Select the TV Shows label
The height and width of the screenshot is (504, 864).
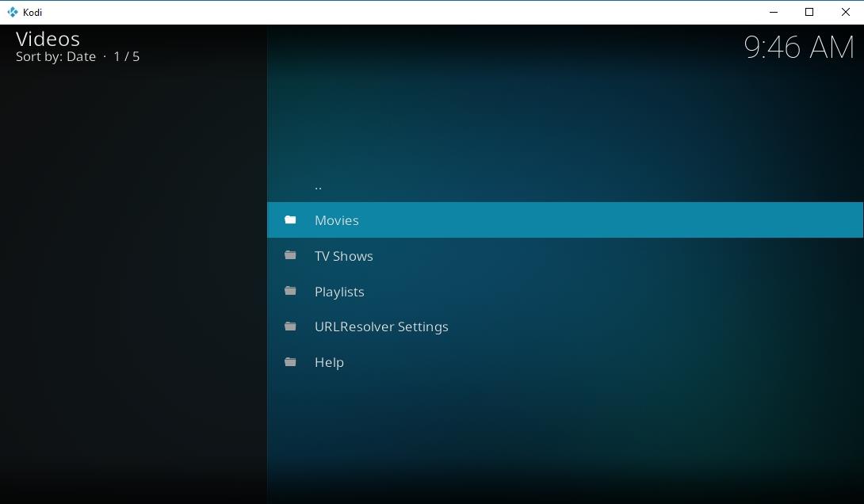(343, 256)
